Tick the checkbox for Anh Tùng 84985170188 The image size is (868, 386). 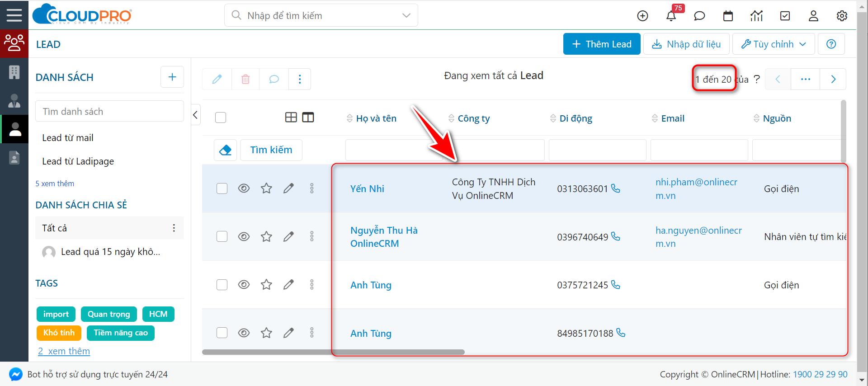tap(222, 333)
